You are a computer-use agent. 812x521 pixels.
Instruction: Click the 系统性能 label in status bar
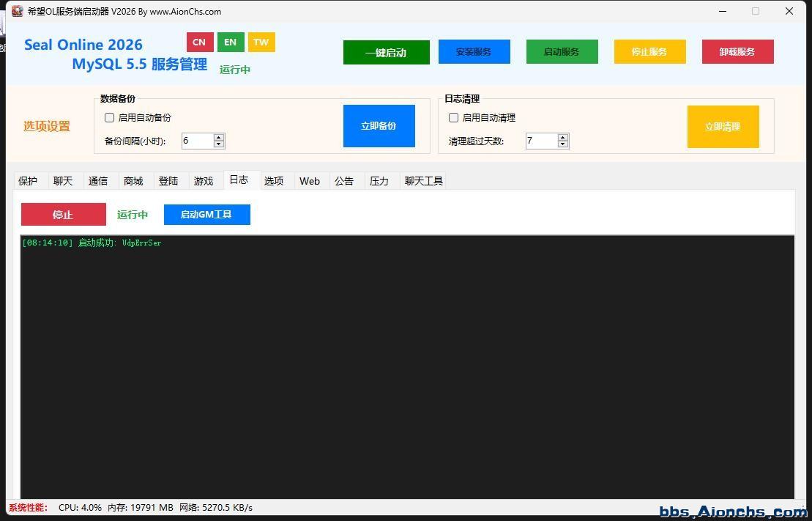[28, 508]
